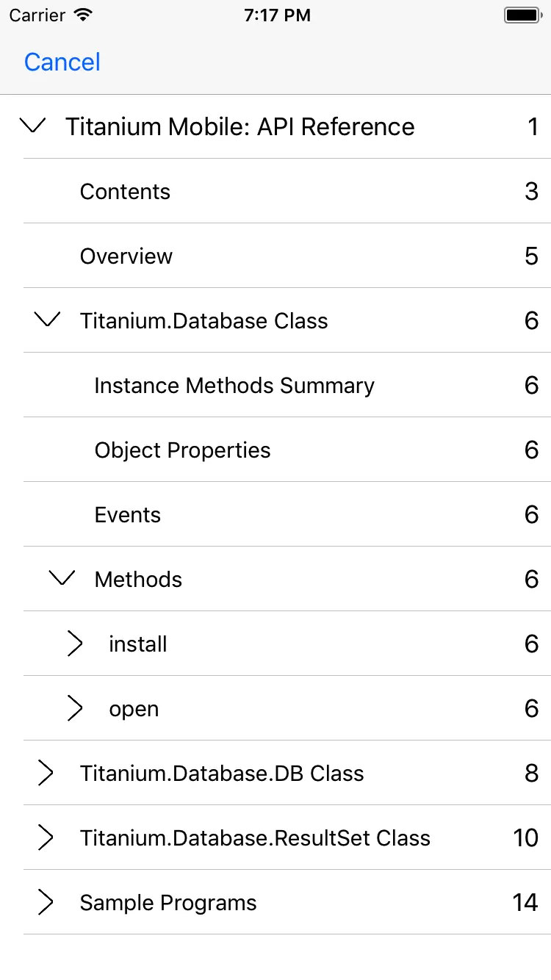The image size is (551, 980).
Task: Open the Sample Programs label
Action: [168, 903]
